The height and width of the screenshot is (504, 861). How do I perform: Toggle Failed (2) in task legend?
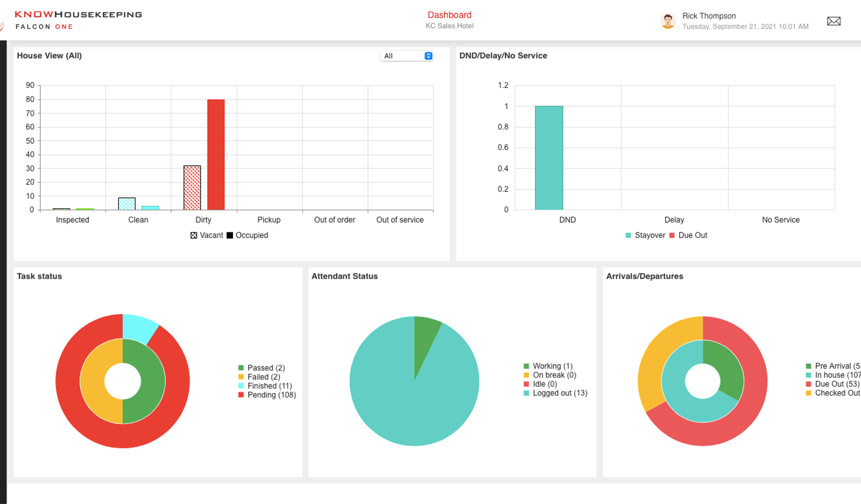[259, 377]
